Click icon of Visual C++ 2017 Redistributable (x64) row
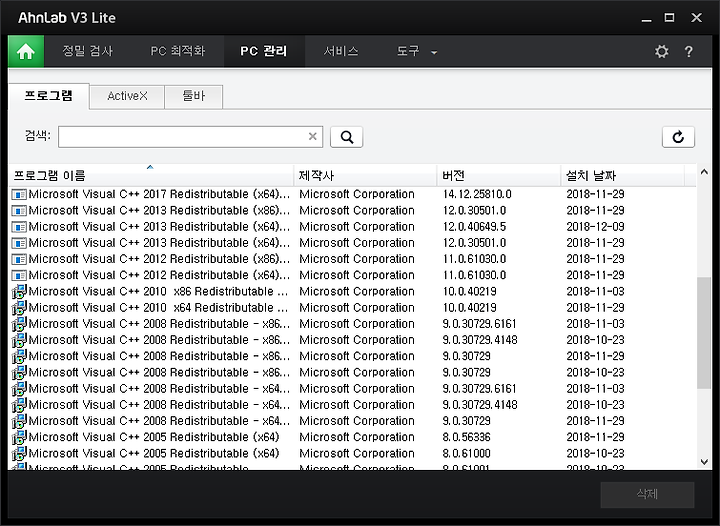This screenshot has width=720, height=526. 19,195
